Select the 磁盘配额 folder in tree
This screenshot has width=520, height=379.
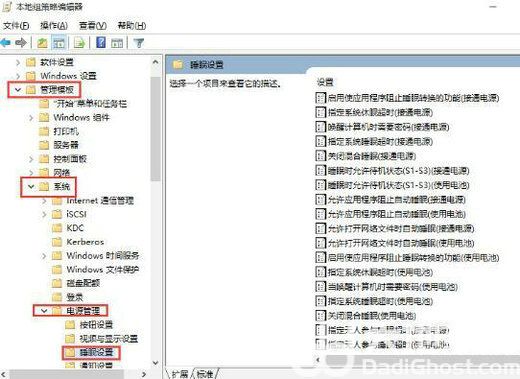[76, 283]
